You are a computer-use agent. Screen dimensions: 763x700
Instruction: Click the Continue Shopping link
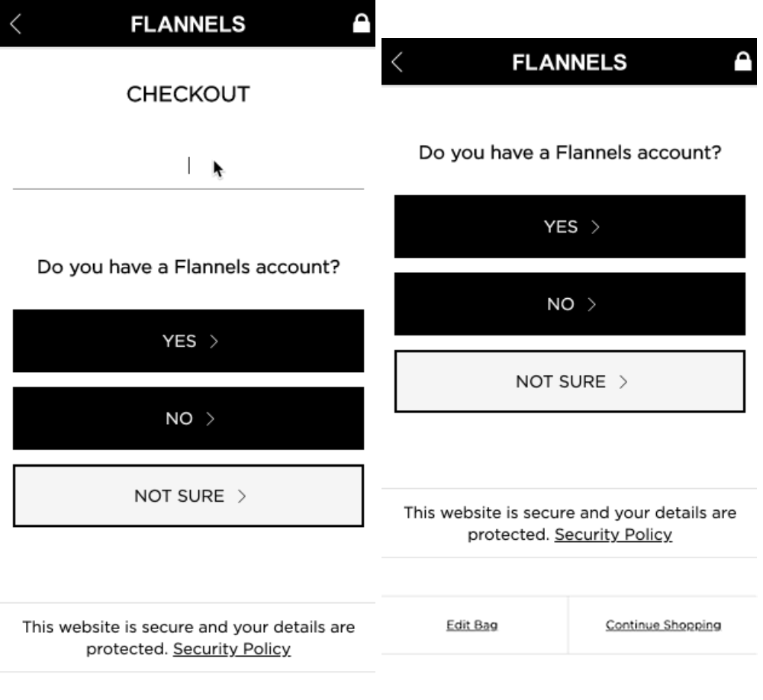663,625
